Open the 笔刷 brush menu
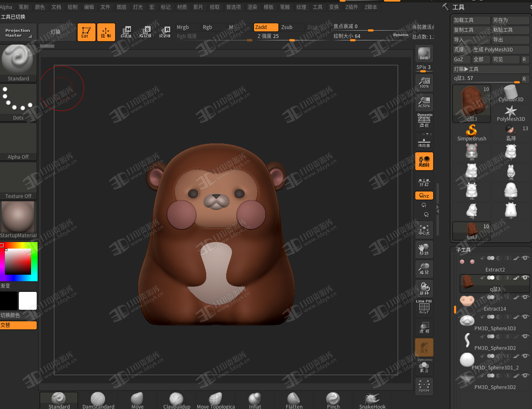The height and width of the screenshot is (409, 532). click(24, 7)
